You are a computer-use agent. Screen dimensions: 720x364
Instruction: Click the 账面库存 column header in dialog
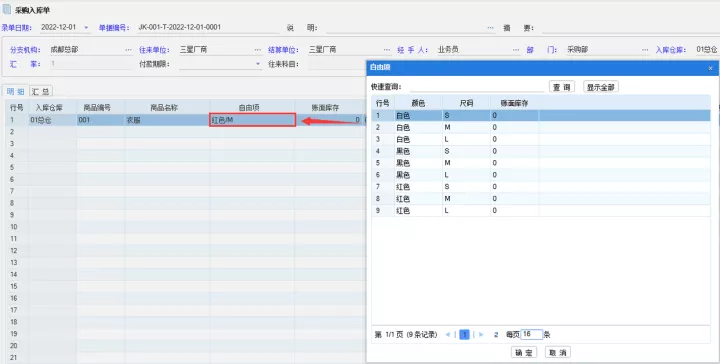coord(514,103)
